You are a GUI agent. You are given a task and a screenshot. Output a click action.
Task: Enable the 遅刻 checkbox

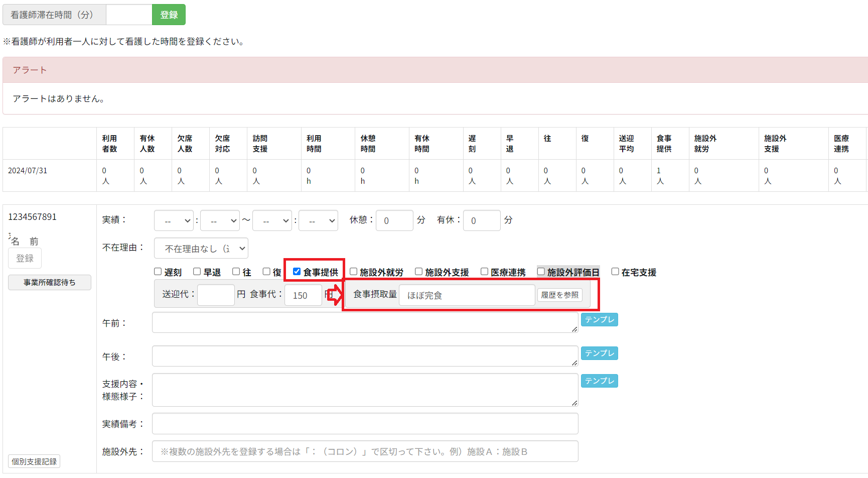[158, 272]
